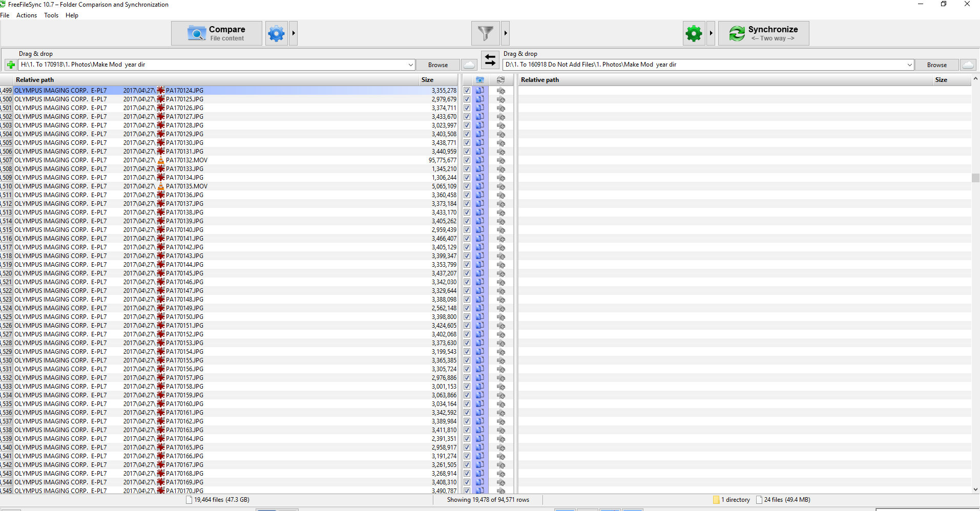Toggle checkbox for PA170148.JPG row
Image resolution: width=980 pixels, height=511 pixels.
pyautogui.click(x=467, y=300)
